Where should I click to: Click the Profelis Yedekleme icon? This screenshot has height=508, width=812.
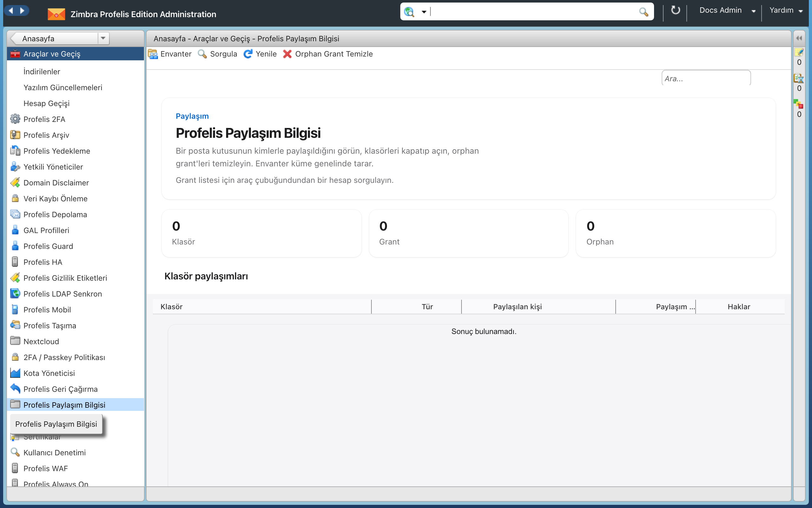click(15, 150)
